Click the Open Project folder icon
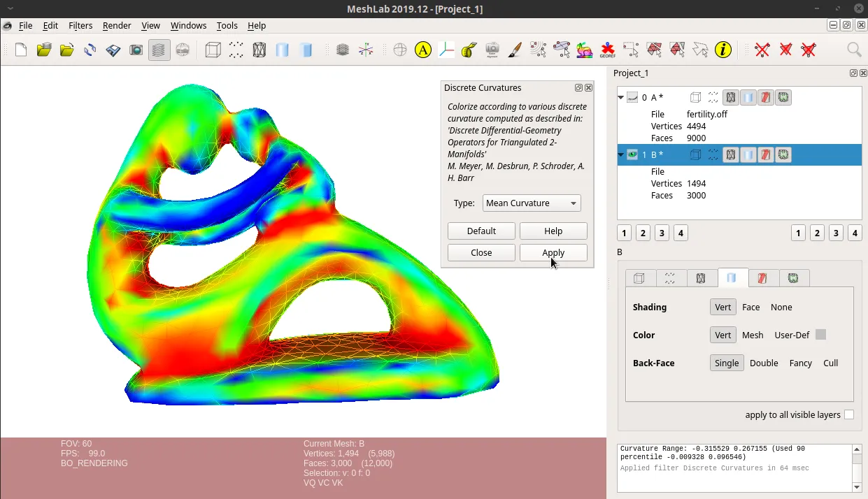 point(44,50)
